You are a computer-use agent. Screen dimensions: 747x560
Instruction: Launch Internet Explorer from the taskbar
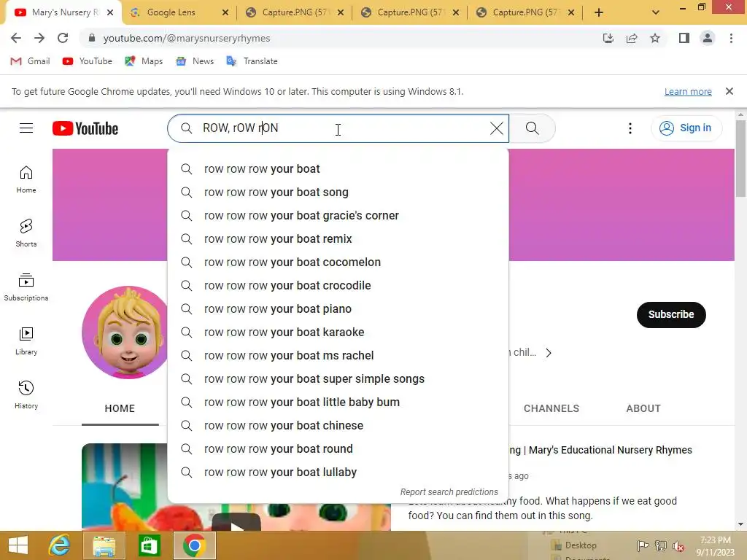point(60,545)
